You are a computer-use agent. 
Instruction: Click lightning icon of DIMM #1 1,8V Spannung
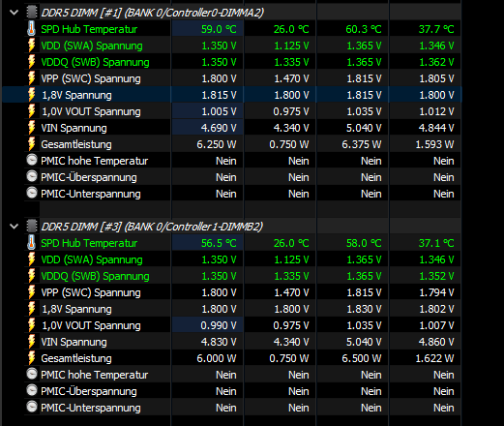[x=32, y=95]
